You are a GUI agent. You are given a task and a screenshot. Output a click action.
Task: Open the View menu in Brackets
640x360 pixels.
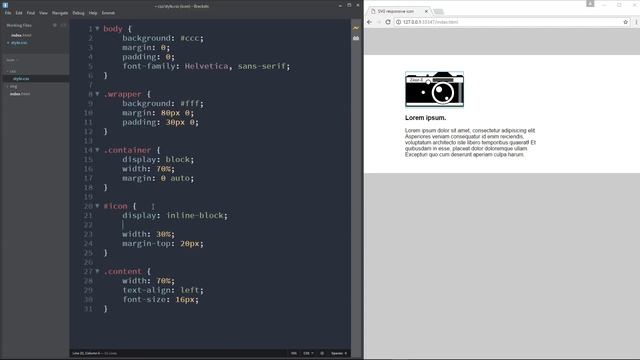pos(43,13)
